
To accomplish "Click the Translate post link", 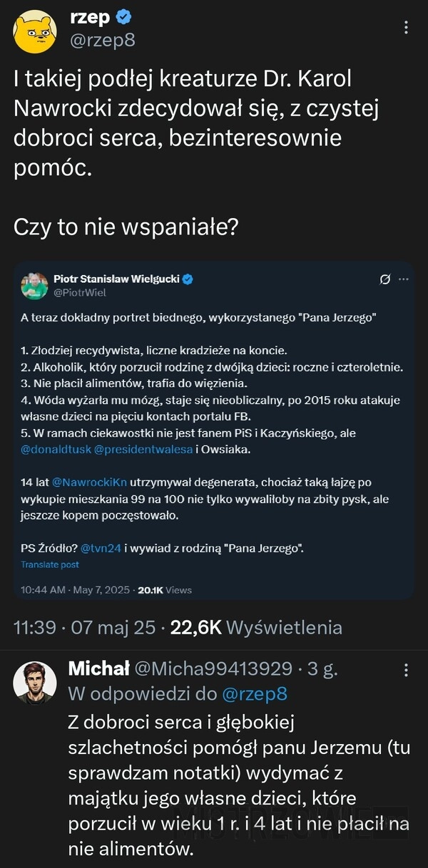I will tap(50, 564).
